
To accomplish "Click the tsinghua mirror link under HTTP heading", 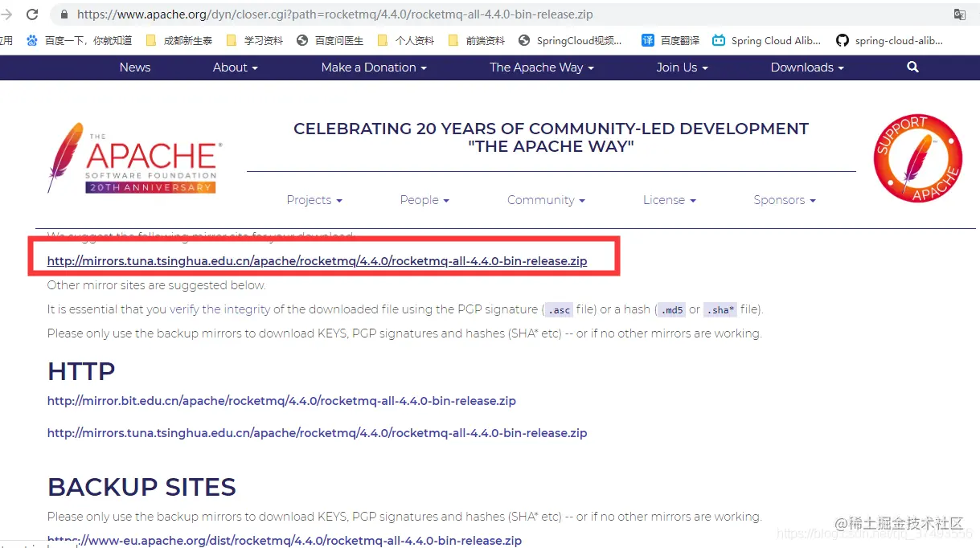I will pos(318,433).
